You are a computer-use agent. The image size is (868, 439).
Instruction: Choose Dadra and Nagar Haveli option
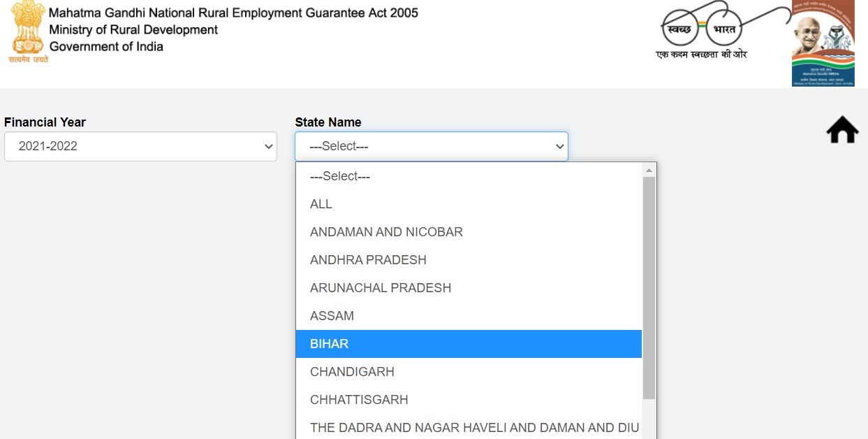(469, 427)
